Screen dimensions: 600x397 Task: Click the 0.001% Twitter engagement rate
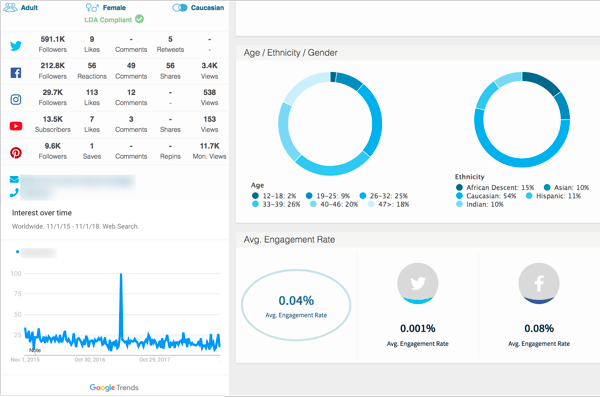[x=417, y=328]
